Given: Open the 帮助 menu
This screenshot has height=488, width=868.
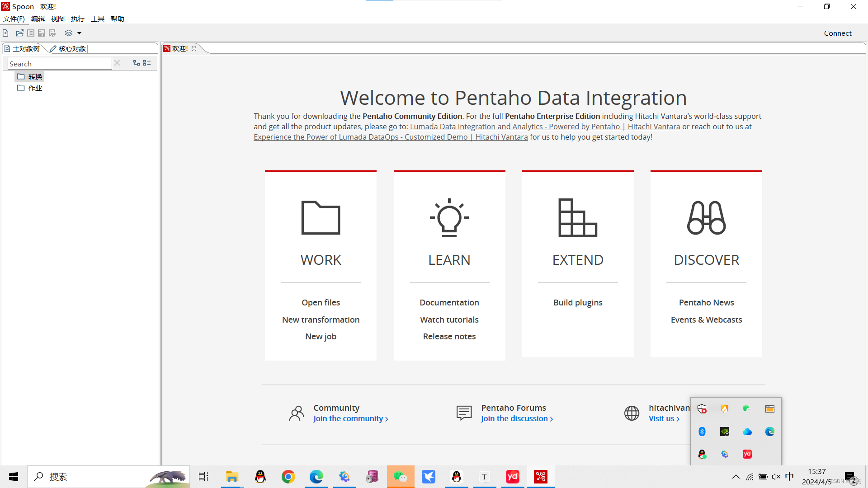Looking at the screenshot, I should pyautogui.click(x=118, y=19).
